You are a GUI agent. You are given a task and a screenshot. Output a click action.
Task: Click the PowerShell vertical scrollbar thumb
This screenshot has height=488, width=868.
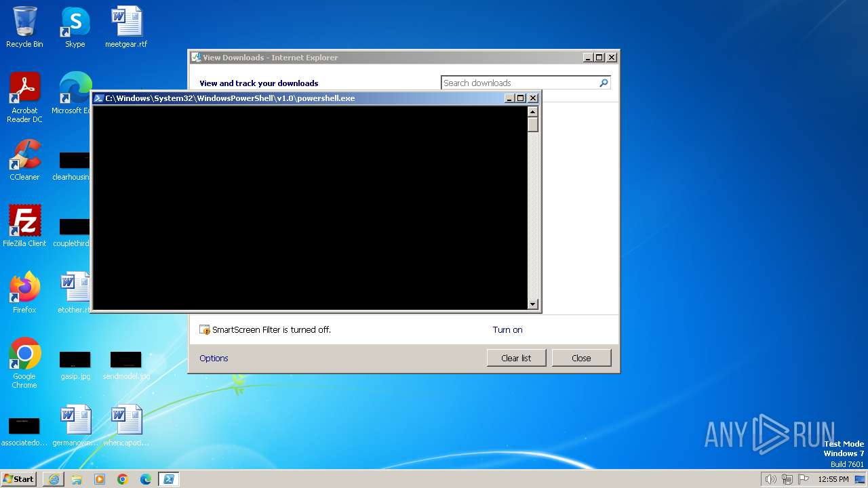tap(533, 125)
